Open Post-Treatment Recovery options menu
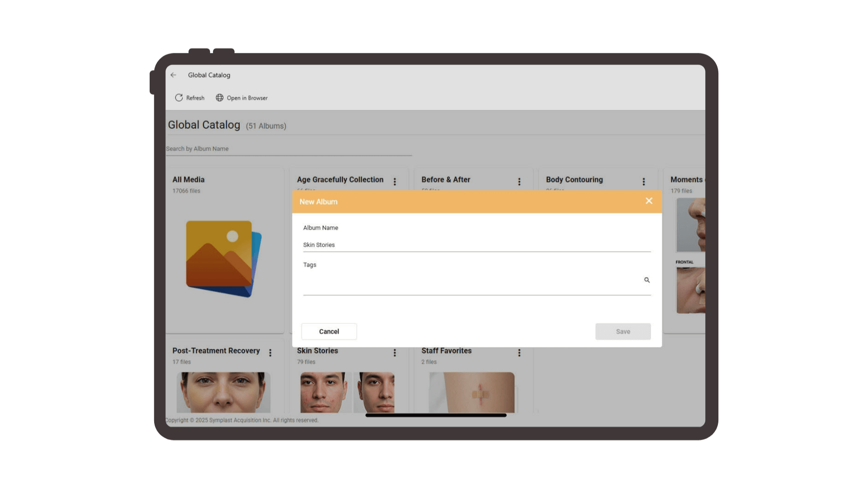The image size is (868, 488). [x=270, y=352]
